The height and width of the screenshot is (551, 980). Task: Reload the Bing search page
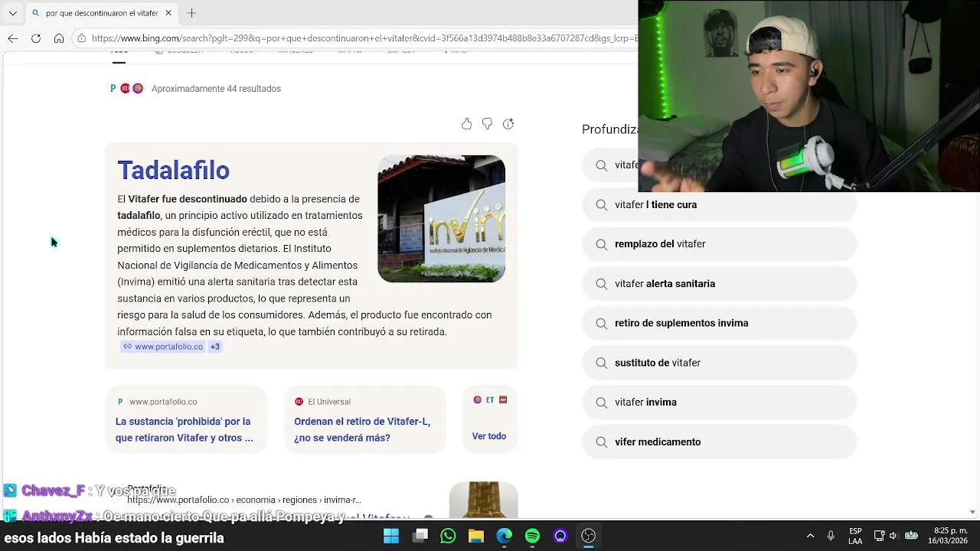[36, 38]
